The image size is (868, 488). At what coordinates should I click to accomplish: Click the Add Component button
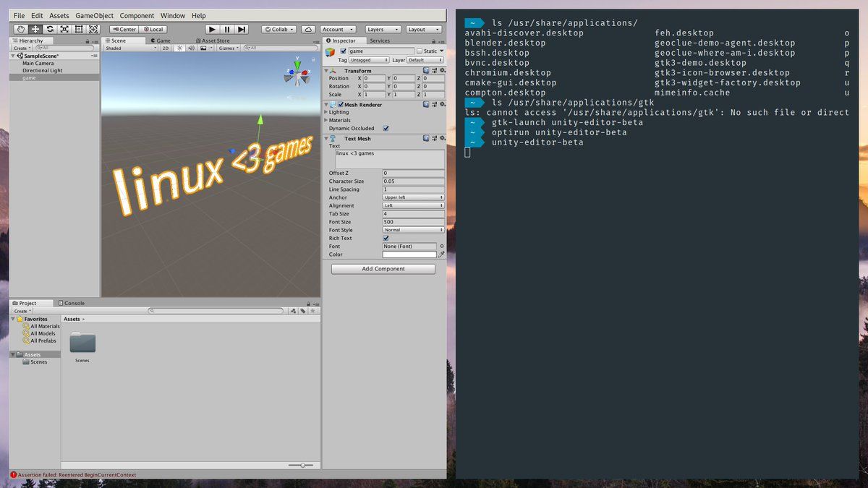point(383,269)
